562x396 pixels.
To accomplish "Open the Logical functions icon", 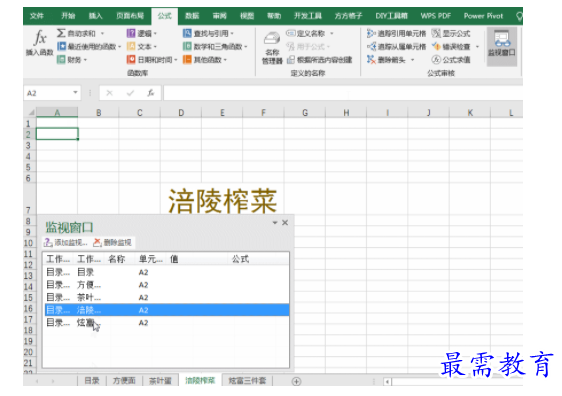I will tap(131, 33).
